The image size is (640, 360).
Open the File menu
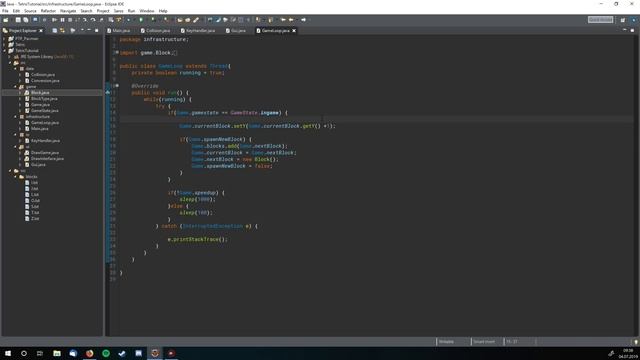[5, 11]
